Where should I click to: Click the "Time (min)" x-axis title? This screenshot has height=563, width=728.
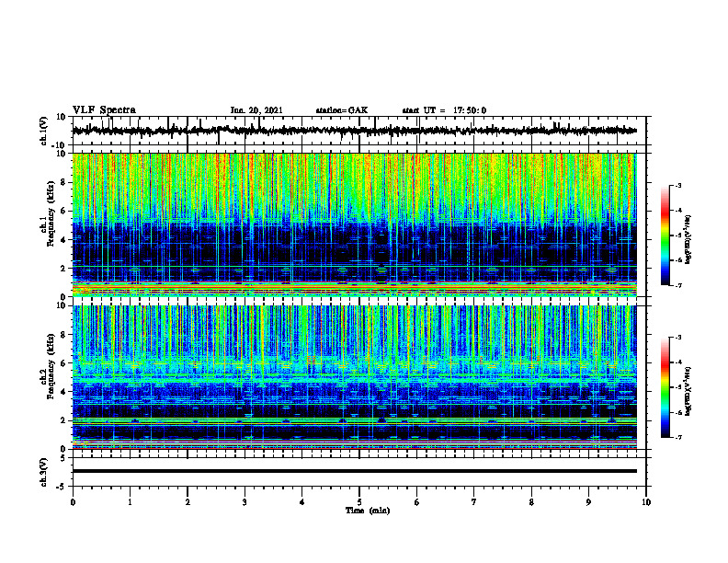point(368,511)
